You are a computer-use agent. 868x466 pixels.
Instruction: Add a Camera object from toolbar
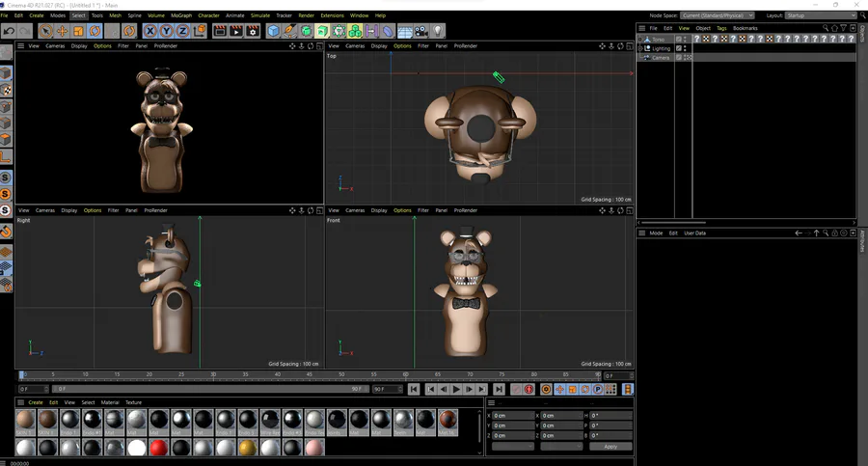[421, 31]
